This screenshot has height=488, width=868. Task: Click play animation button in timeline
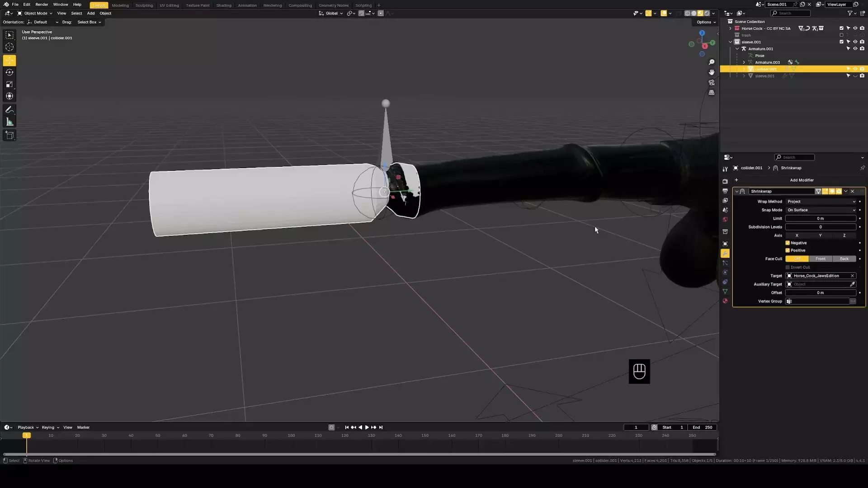click(x=367, y=427)
